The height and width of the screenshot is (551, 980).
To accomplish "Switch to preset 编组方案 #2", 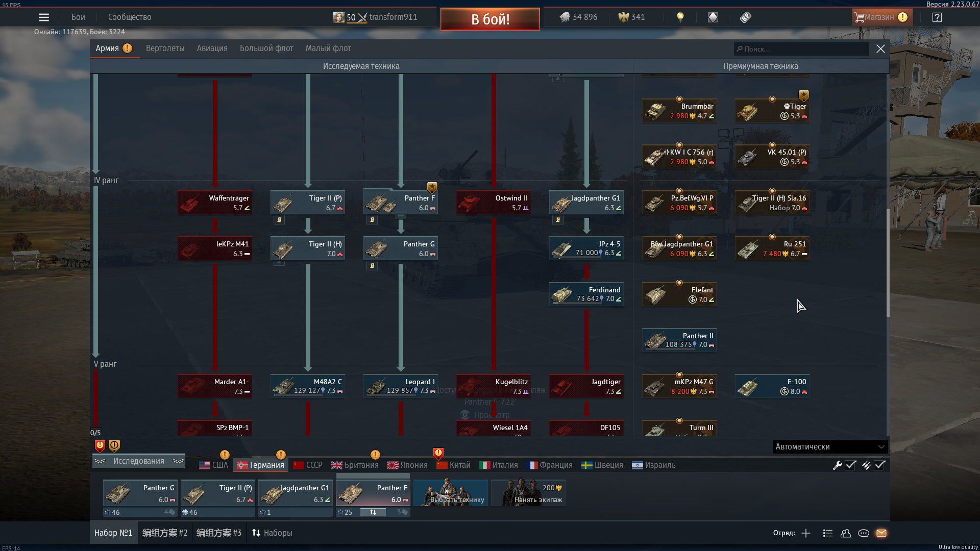I will click(165, 533).
